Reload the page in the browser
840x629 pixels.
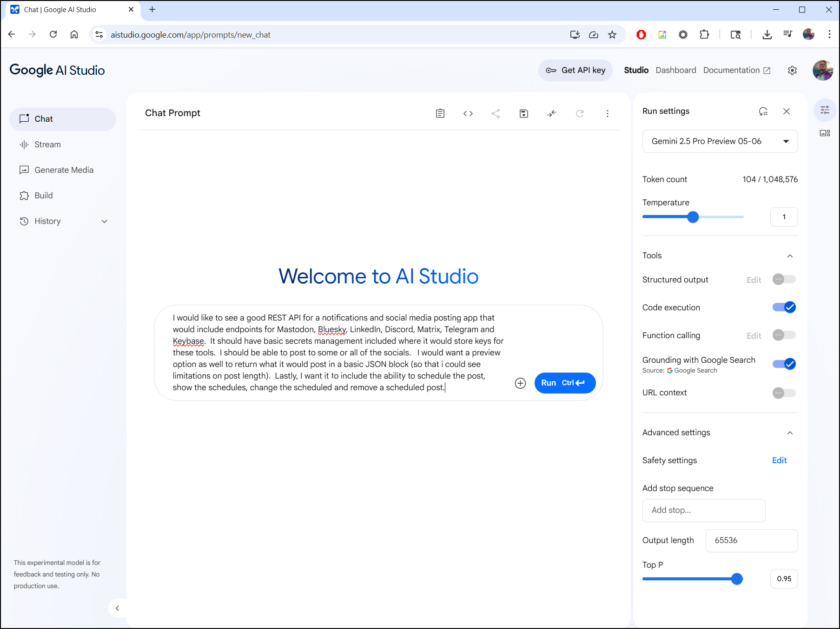point(53,34)
